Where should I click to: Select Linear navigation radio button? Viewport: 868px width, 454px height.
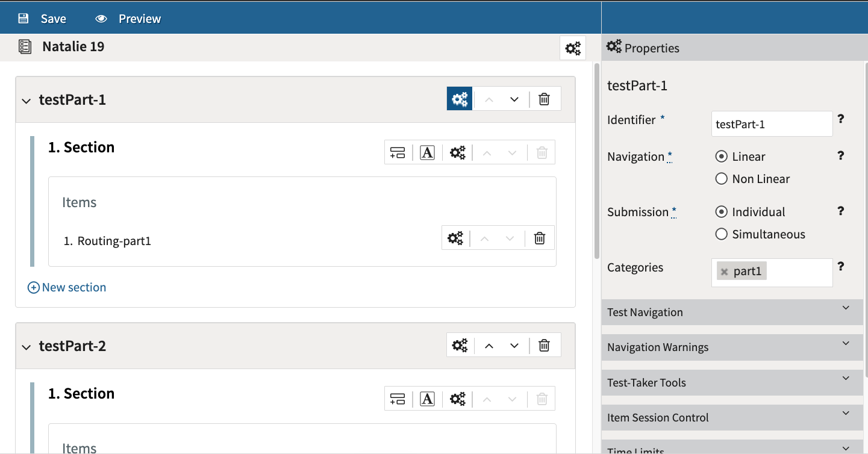pyautogui.click(x=721, y=157)
